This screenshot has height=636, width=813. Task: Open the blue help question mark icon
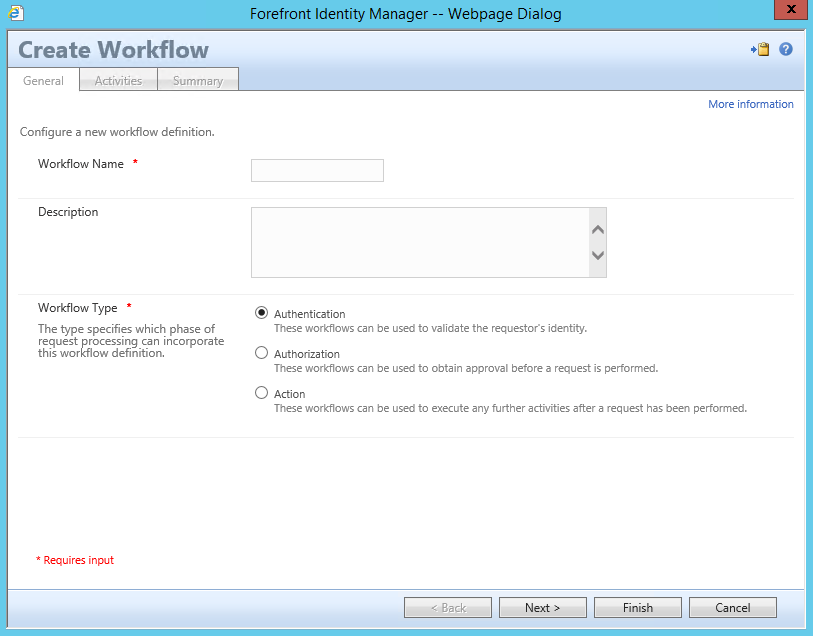(x=786, y=49)
